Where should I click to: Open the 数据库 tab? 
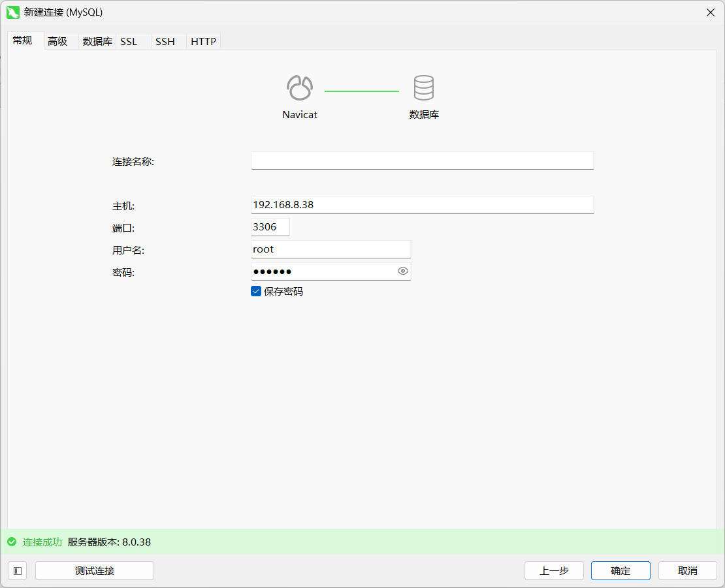point(97,41)
